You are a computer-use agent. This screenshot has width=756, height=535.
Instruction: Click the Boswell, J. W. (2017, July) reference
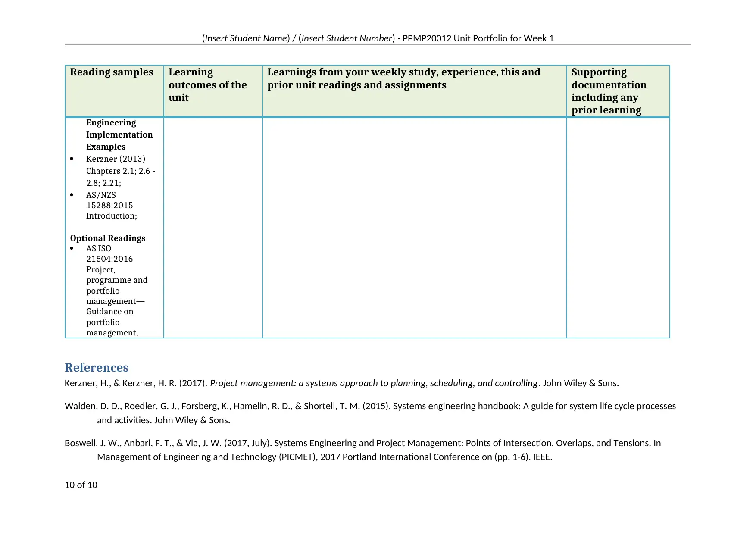point(362,450)
